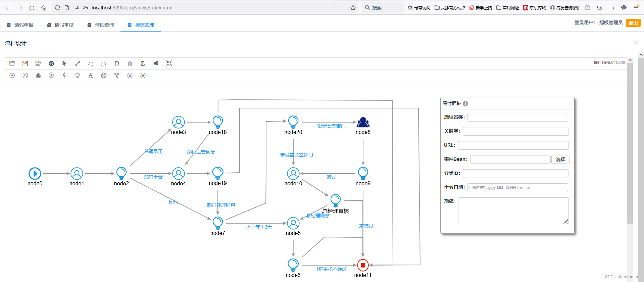The image size is (644, 282).
Task: Close the 流程设计 dialog
Action: coord(636,42)
